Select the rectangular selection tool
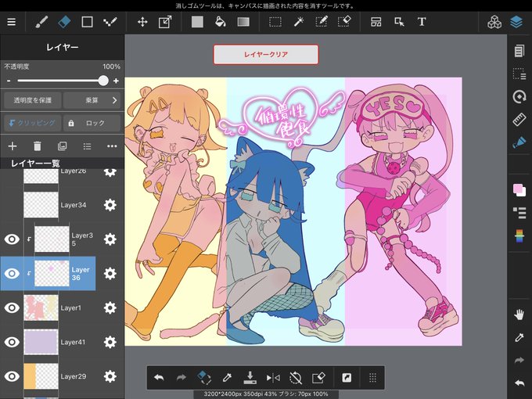 [275, 22]
